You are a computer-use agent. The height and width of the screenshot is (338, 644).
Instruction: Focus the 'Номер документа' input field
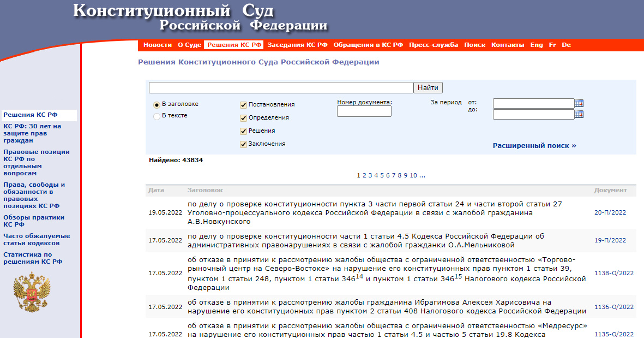(364, 111)
